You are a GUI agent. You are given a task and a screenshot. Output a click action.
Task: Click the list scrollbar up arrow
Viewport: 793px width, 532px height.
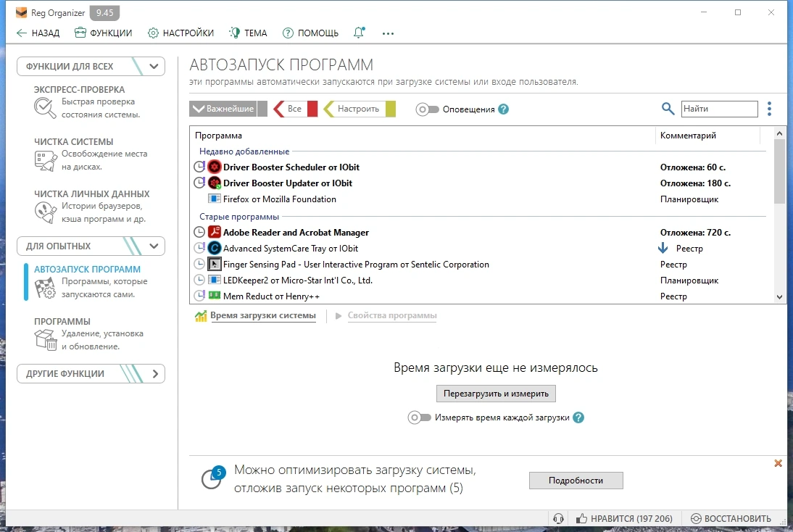click(x=779, y=133)
